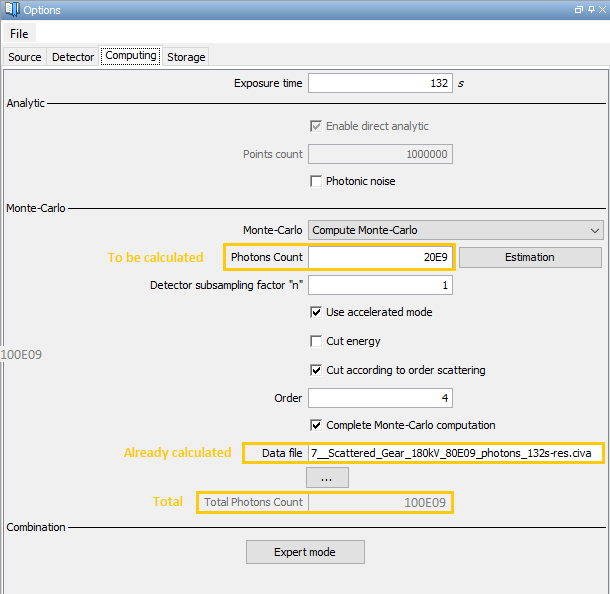Uncheck Use accelerated mode

click(x=316, y=312)
